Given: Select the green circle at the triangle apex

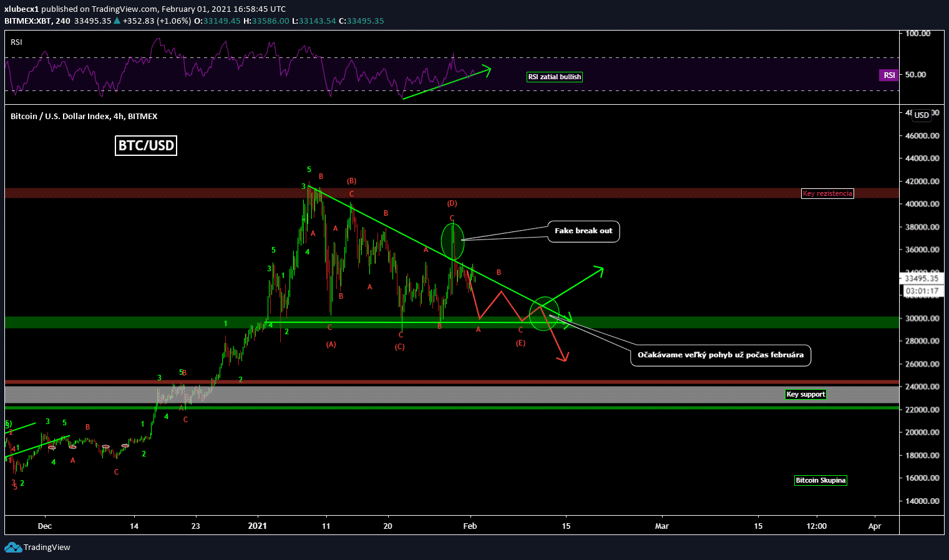Looking at the screenshot, I should click(x=544, y=314).
